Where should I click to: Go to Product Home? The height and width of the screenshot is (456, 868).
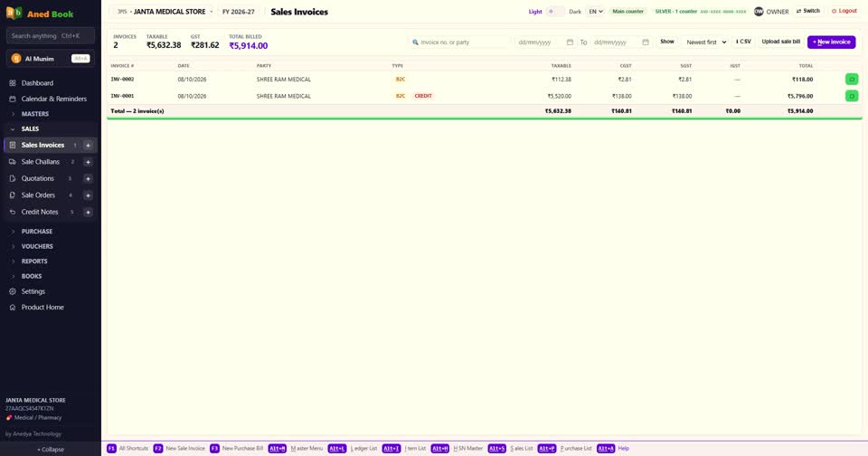pos(42,307)
